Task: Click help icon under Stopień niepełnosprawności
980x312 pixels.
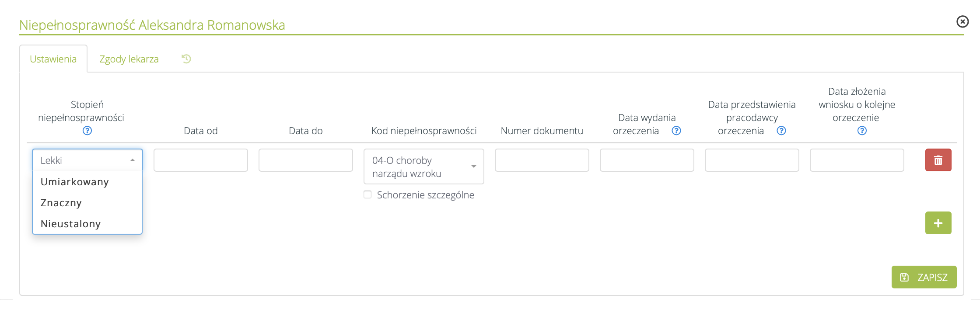Action: pyautogui.click(x=87, y=131)
